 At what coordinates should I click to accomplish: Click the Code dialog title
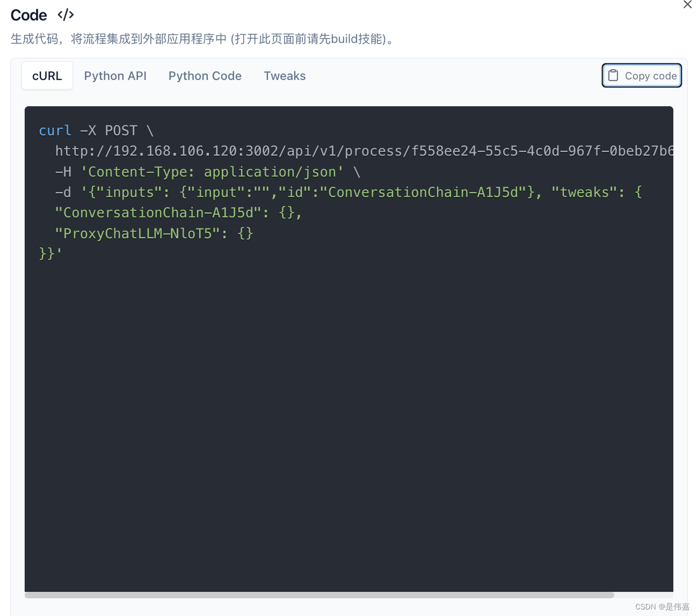[x=29, y=15]
